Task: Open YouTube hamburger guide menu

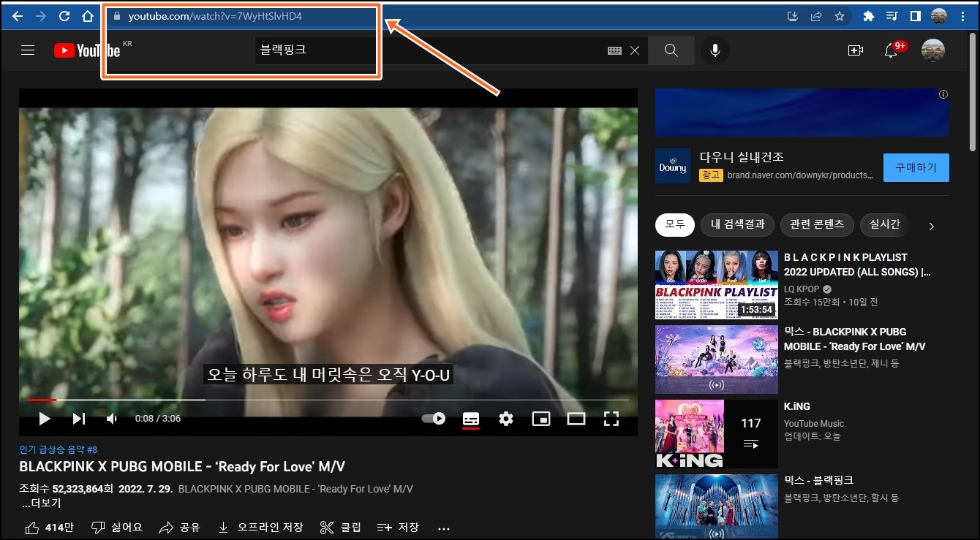Action: [28, 50]
